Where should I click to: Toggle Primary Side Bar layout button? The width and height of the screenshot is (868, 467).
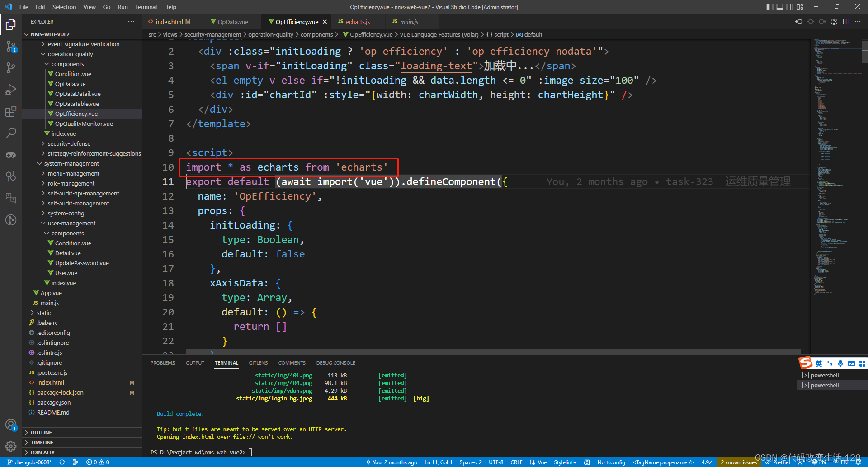770,7
